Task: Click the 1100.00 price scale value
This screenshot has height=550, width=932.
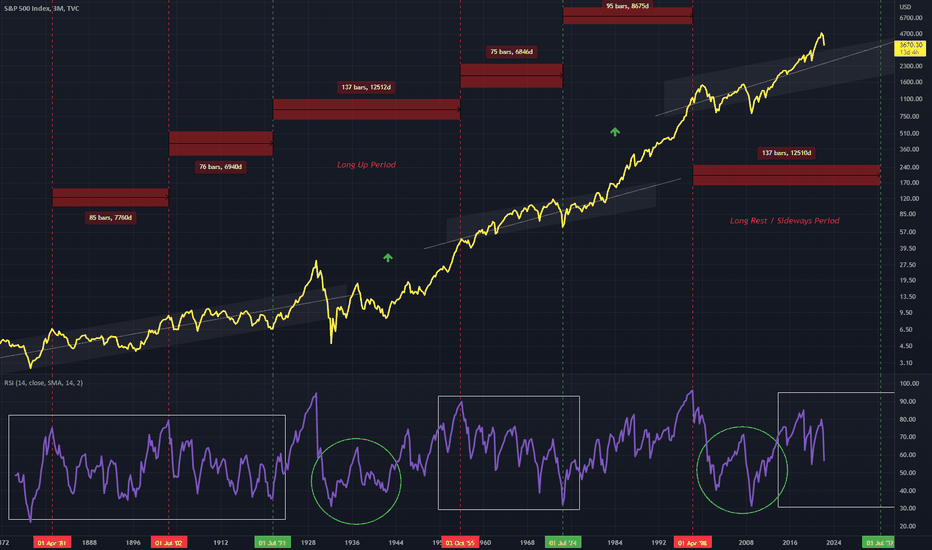Action: click(911, 99)
